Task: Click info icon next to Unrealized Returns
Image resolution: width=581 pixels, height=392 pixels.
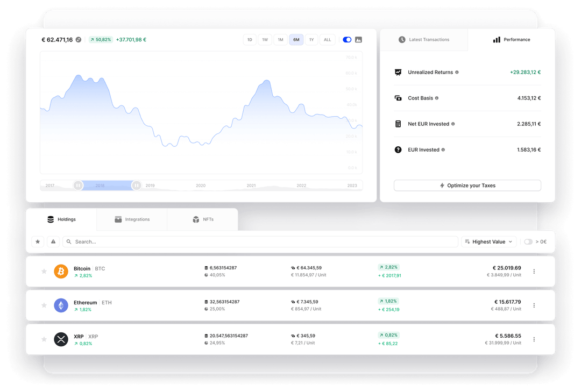Action: [x=457, y=72]
